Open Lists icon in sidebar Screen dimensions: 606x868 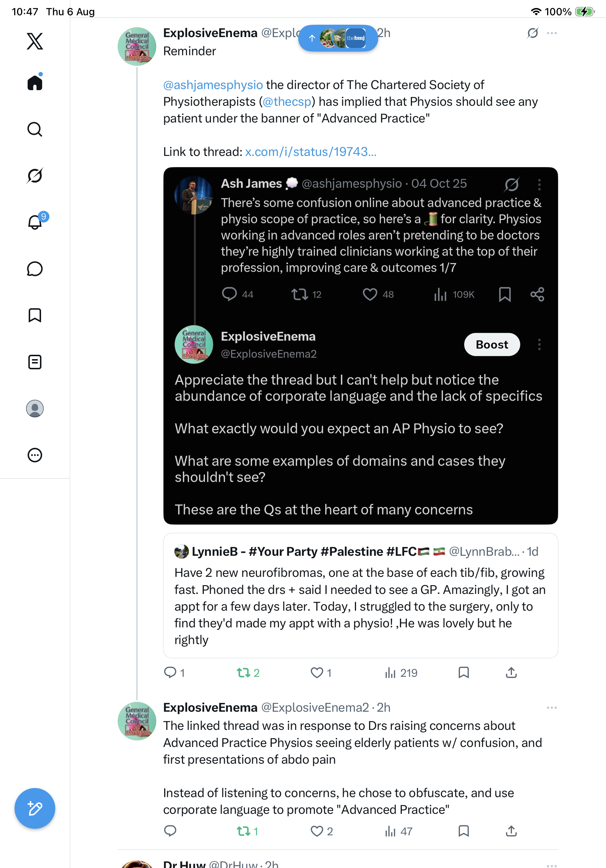pos(35,362)
